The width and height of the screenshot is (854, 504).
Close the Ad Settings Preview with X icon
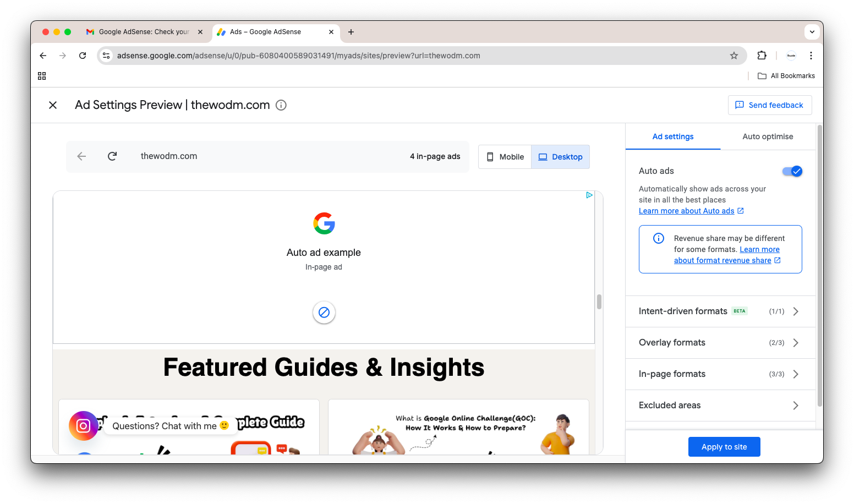point(53,105)
